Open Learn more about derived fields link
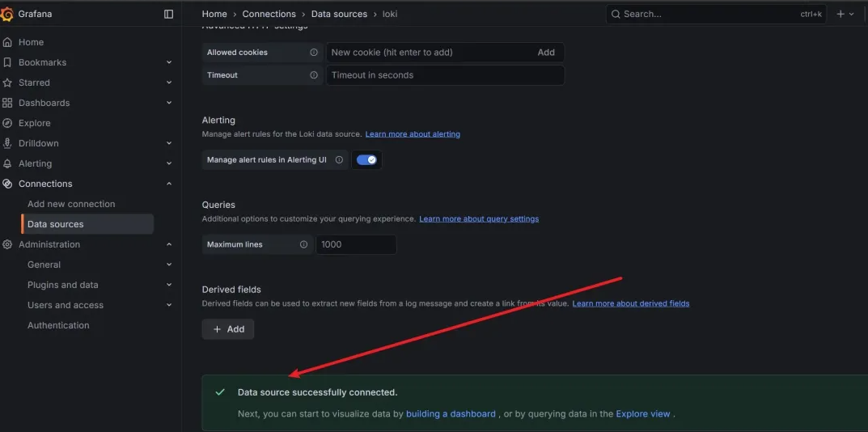The height and width of the screenshot is (432, 868). click(630, 303)
